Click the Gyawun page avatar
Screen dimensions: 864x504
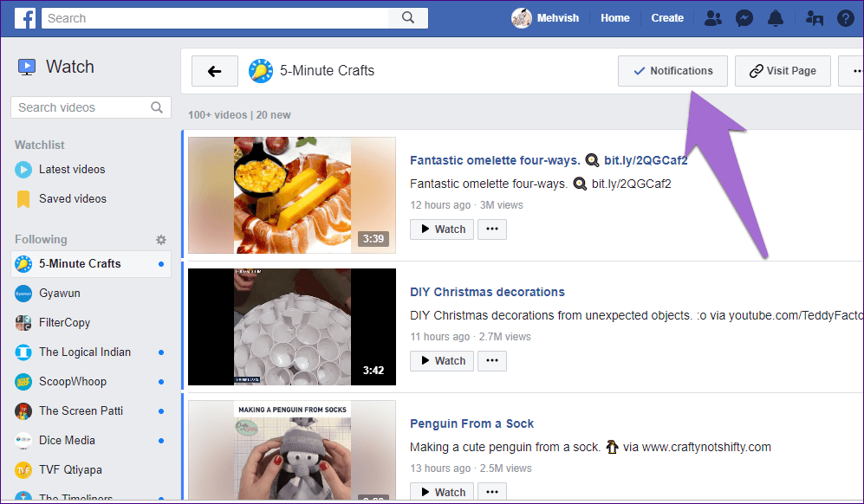tap(23, 294)
